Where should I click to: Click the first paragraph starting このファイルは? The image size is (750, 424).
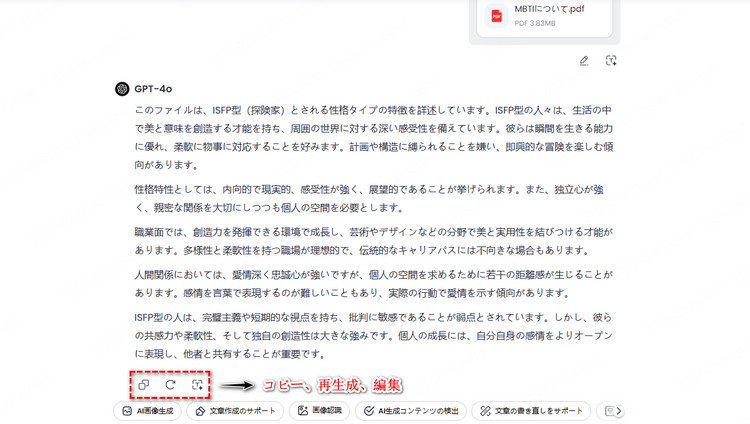pos(374,138)
